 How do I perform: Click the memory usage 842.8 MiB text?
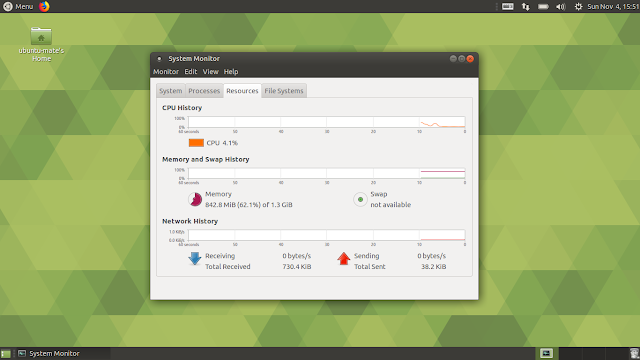pos(249,204)
